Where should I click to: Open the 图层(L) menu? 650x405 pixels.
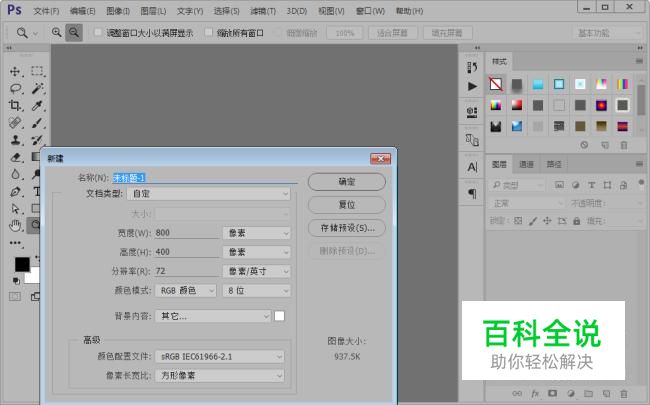click(x=153, y=11)
